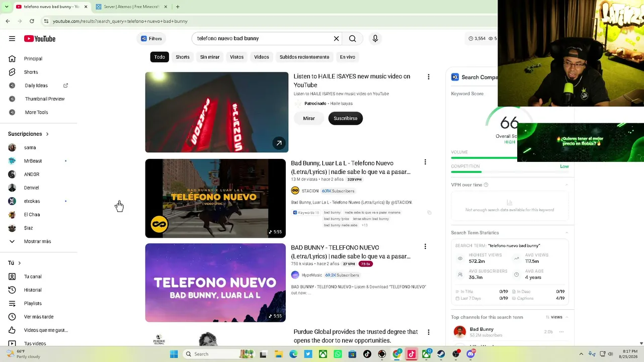Go to the YouTube home logo
The image size is (644, 362).
(40, 39)
